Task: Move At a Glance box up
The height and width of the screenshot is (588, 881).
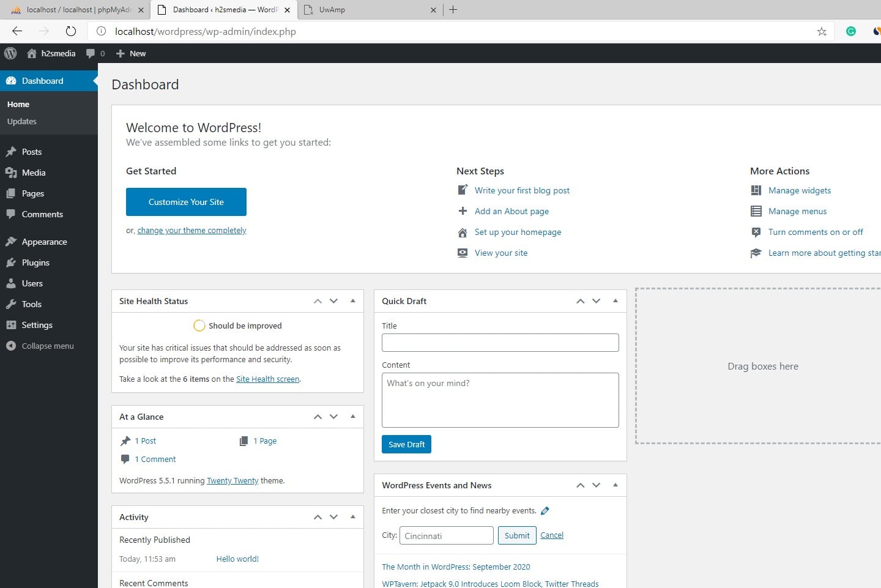Action: coord(318,417)
